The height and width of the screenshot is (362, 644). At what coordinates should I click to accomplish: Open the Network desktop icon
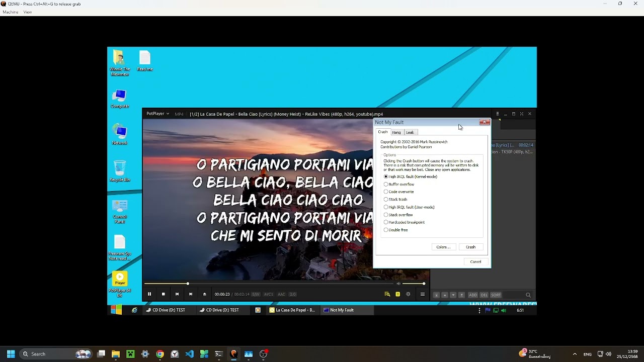[x=120, y=135]
